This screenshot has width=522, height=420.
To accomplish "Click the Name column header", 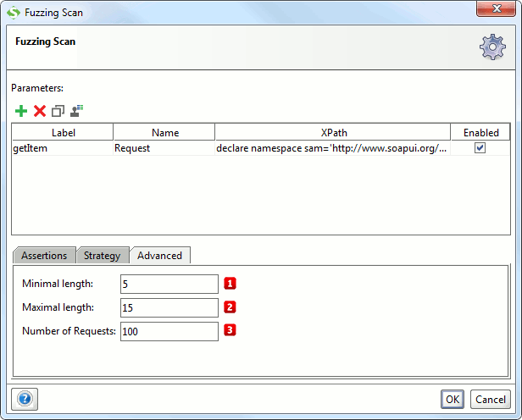I will click(164, 132).
